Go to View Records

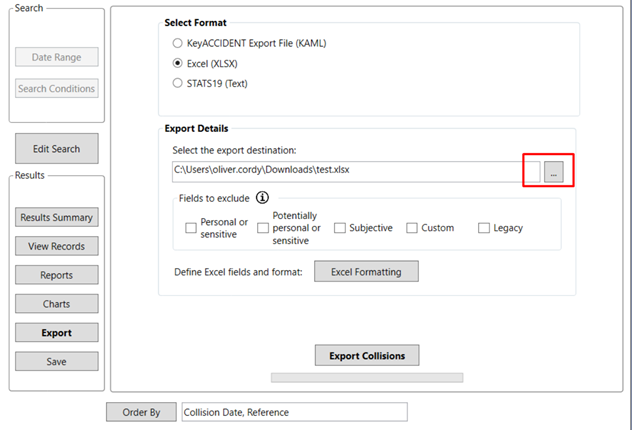(x=56, y=246)
